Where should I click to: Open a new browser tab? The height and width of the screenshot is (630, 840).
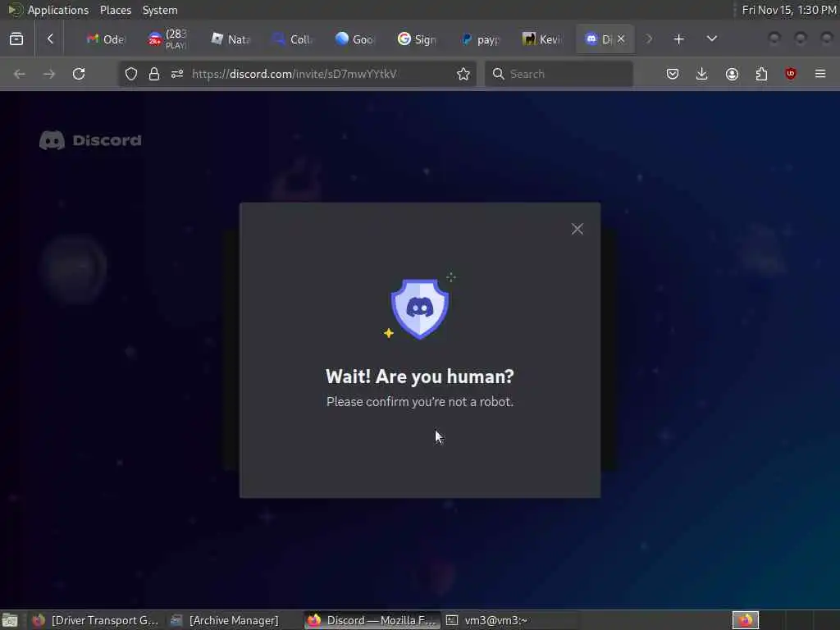(x=678, y=39)
